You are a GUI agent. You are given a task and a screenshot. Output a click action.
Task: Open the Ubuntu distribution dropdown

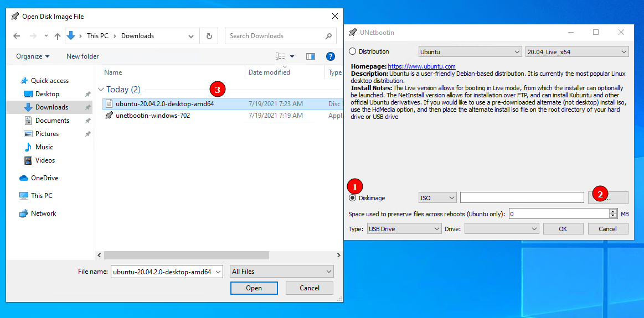470,52
